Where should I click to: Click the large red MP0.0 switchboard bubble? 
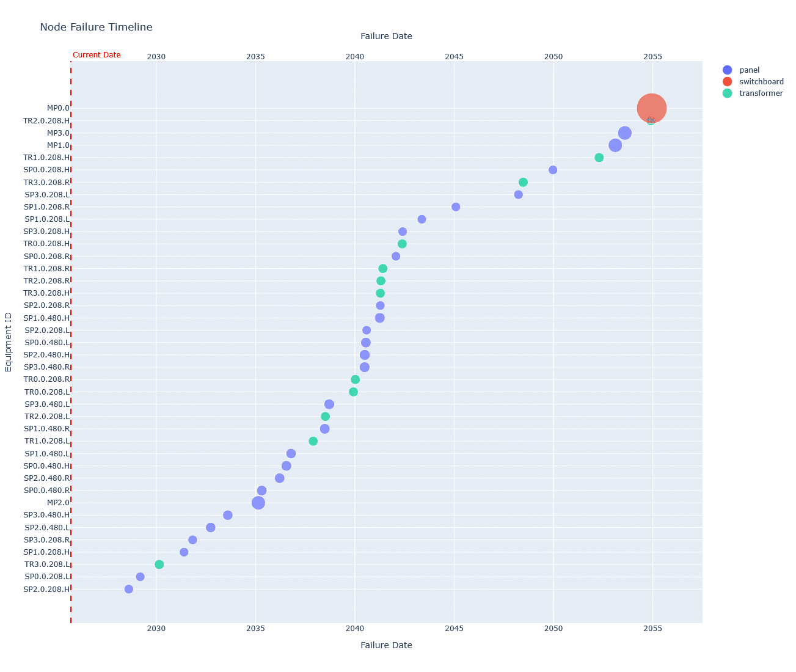651,108
